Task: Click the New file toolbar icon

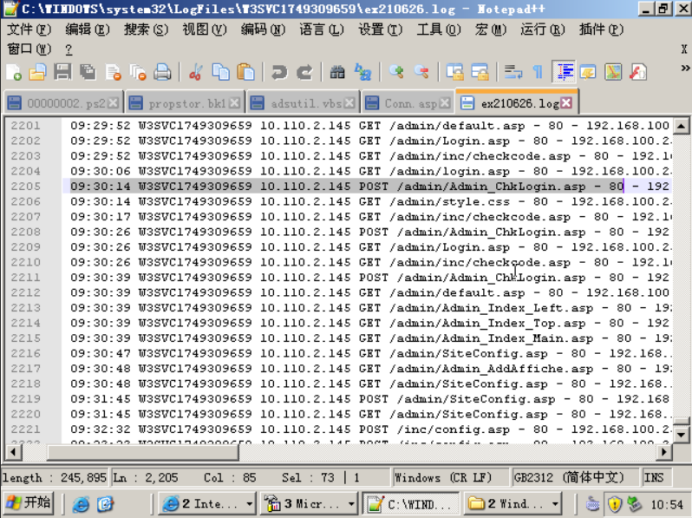Action: pyautogui.click(x=14, y=72)
